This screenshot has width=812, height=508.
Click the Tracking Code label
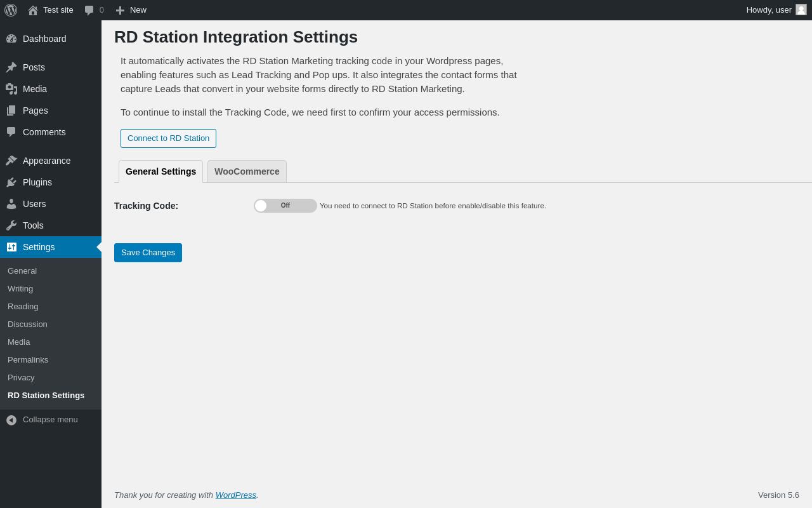147,206
